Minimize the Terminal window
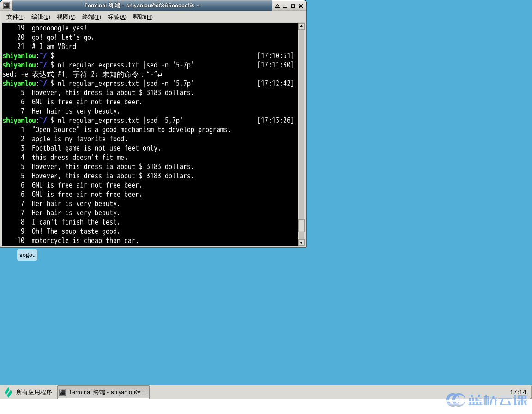The image size is (532, 414). [x=285, y=6]
